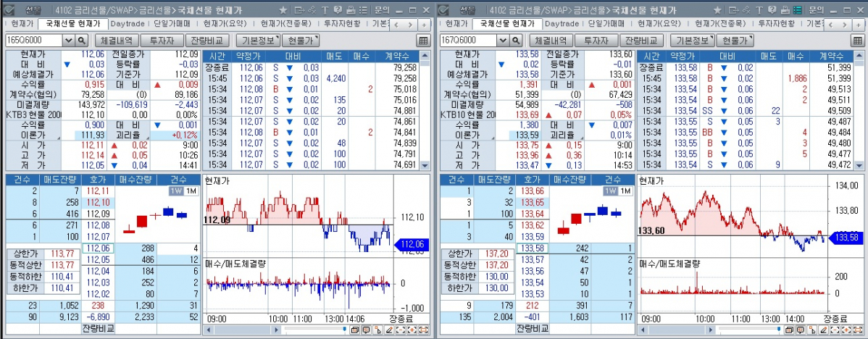The image size is (868, 339).
Task: Click 문의 button in right window title bar
Action: (x=817, y=10)
